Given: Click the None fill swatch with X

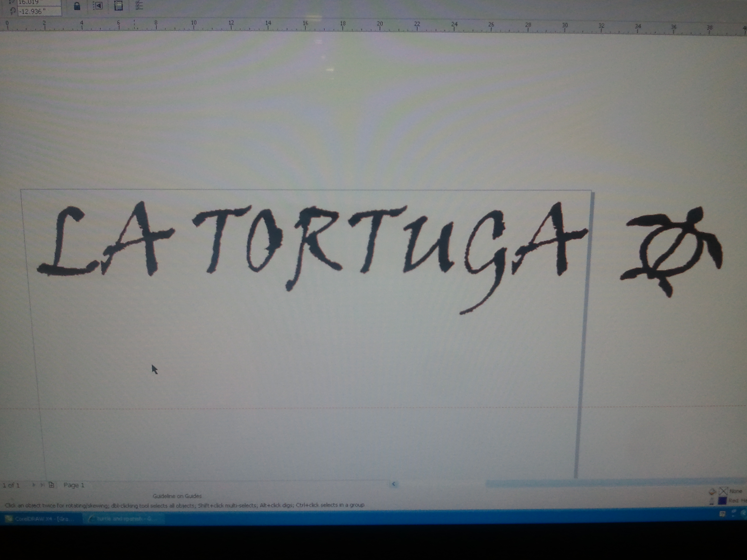Looking at the screenshot, I should pos(723,491).
